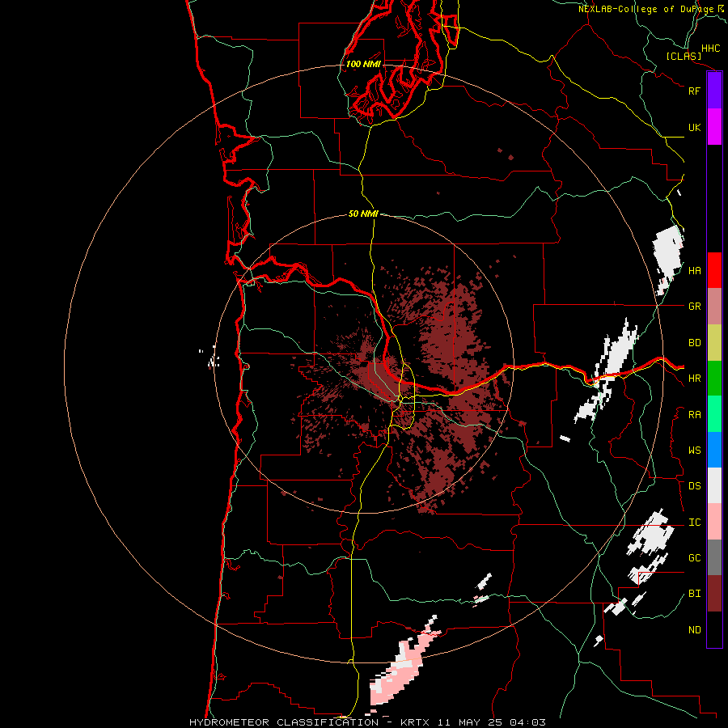Image resolution: width=728 pixels, height=728 pixels.
Task: Click the ND legend label
Action: click(694, 630)
